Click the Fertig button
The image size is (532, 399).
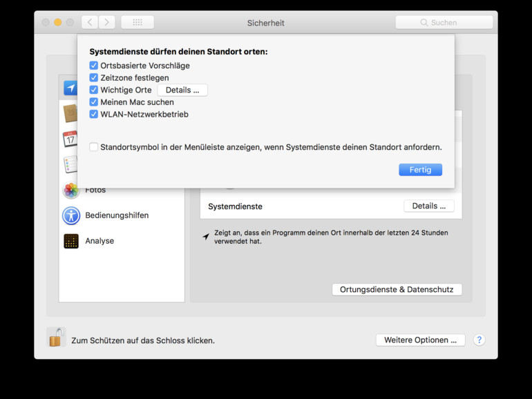(x=420, y=170)
